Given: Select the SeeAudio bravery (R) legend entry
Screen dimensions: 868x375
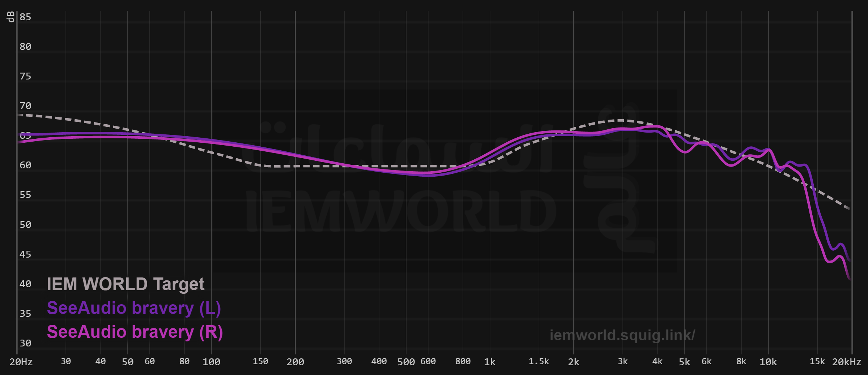Looking at the screenshot, I should (135, 332).
